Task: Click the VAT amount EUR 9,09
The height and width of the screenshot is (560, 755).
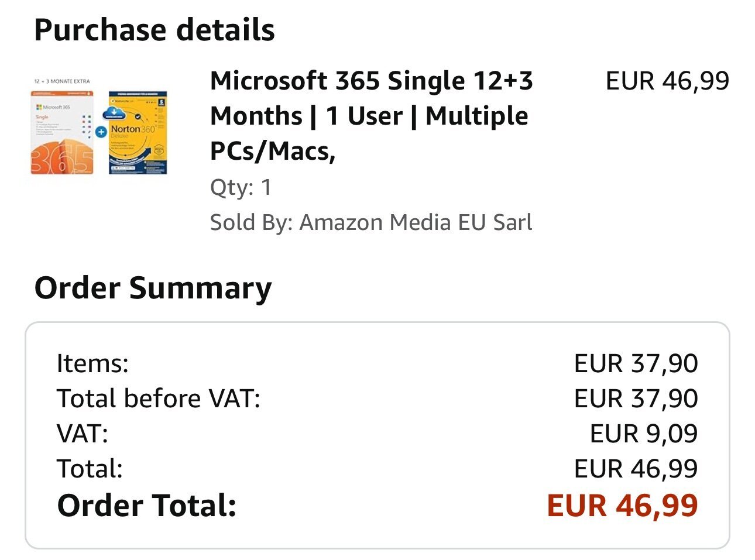Action: click(x=644, y=434)
